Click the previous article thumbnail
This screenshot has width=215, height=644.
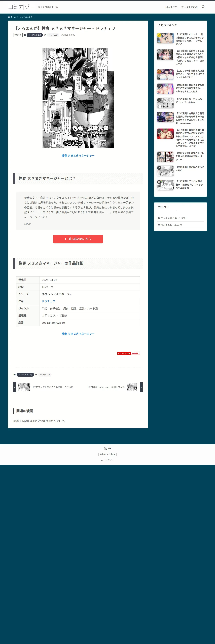click(24, 387)
